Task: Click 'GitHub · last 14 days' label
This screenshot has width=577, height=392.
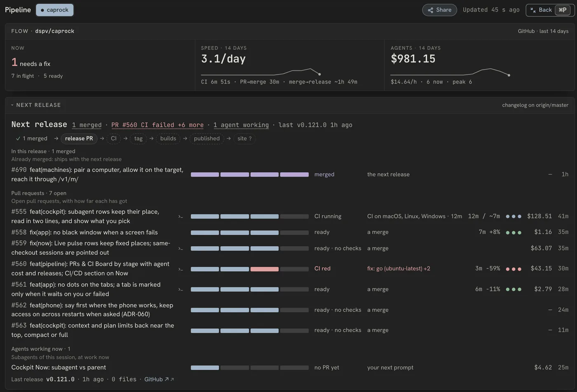Action: point(543,31)
